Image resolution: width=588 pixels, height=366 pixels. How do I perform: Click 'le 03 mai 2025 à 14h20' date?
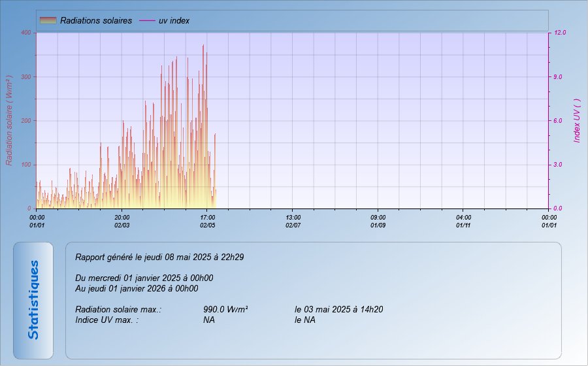click(x=338, y=310)
